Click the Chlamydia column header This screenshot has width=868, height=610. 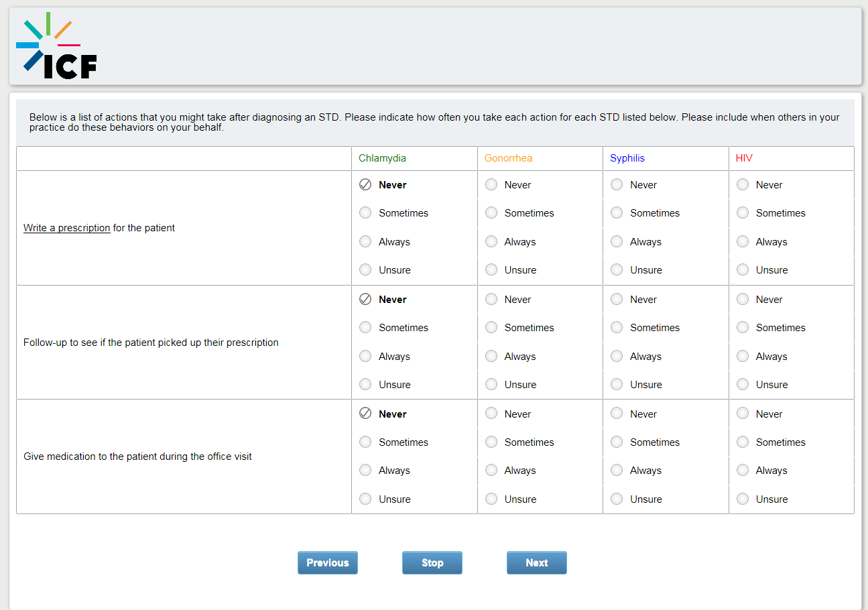point(382,159)
